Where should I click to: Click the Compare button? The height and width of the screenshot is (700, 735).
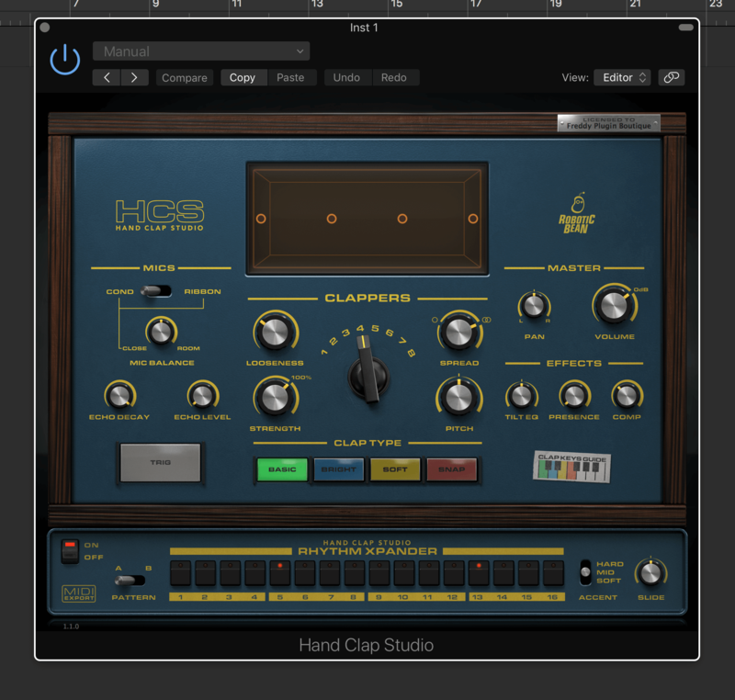pyautogui.click(x=185, y=78)
